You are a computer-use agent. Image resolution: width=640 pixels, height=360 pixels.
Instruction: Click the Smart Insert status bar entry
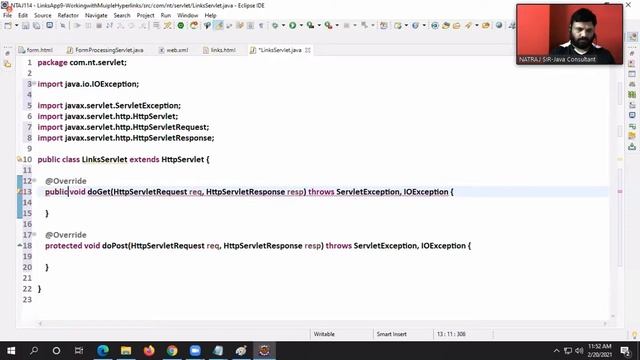pos(391,334)
